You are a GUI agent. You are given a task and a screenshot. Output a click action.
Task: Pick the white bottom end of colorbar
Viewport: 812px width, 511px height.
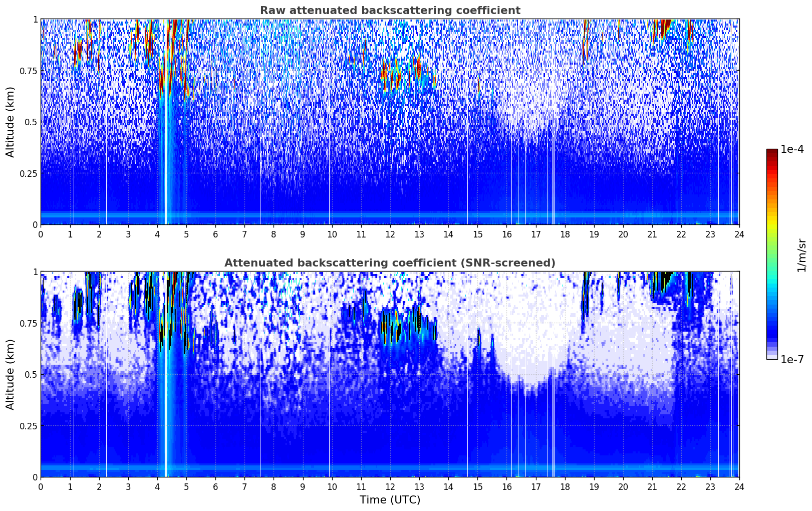[772, 357]
